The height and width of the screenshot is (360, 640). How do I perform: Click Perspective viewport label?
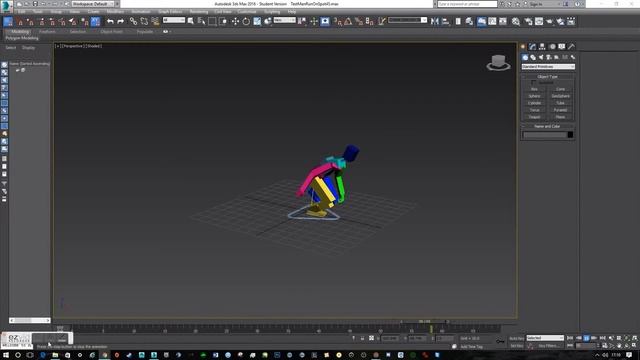[73, 46]
